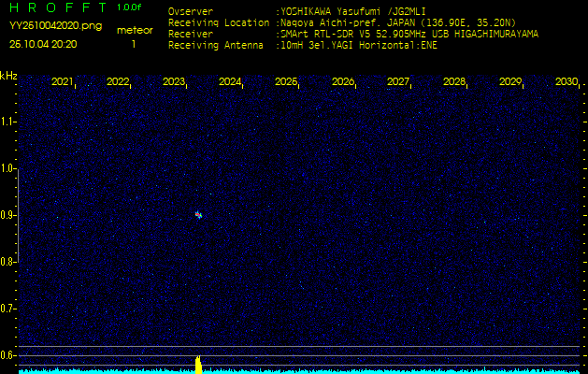588x374 pixels.
Task: Click the meteor count number 1
Action: [134, 44]
